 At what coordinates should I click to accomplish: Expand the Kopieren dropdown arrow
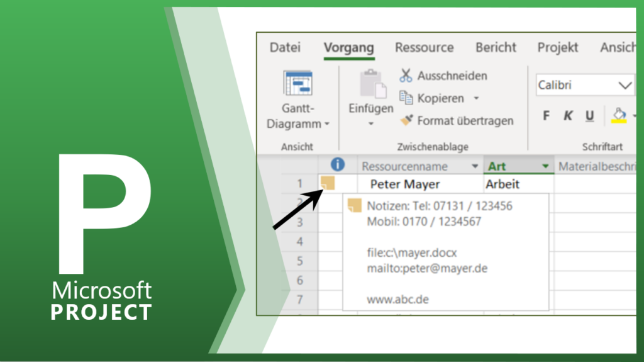pos(477,98)
